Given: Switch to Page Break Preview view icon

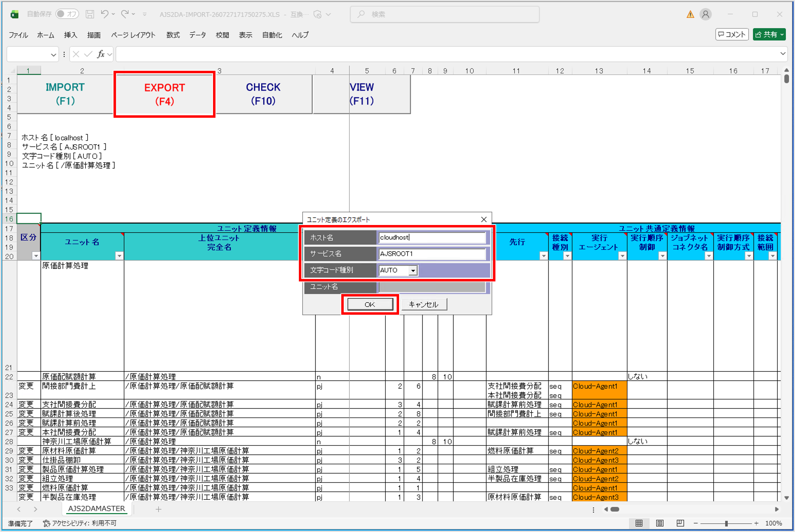Looking at the screenshot, I should pos(680,523).
